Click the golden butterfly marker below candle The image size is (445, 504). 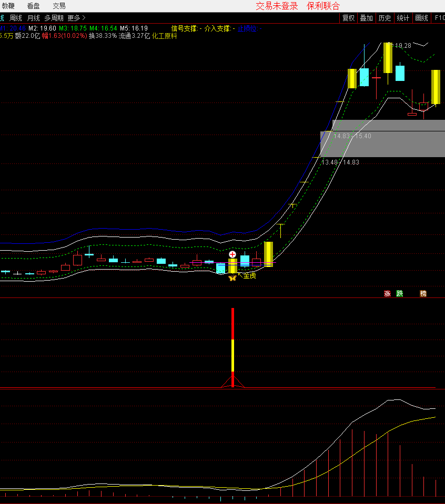click(x=232, y=277)
